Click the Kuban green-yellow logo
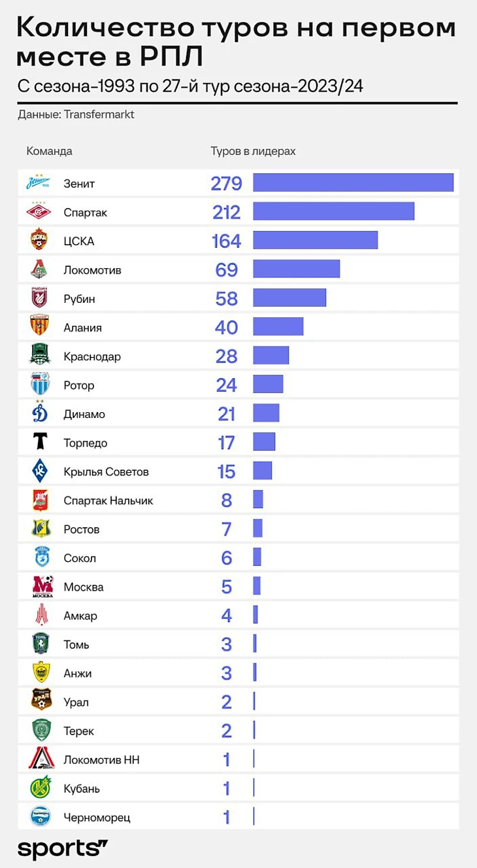The image size is (477, 868). pos(41,788)
